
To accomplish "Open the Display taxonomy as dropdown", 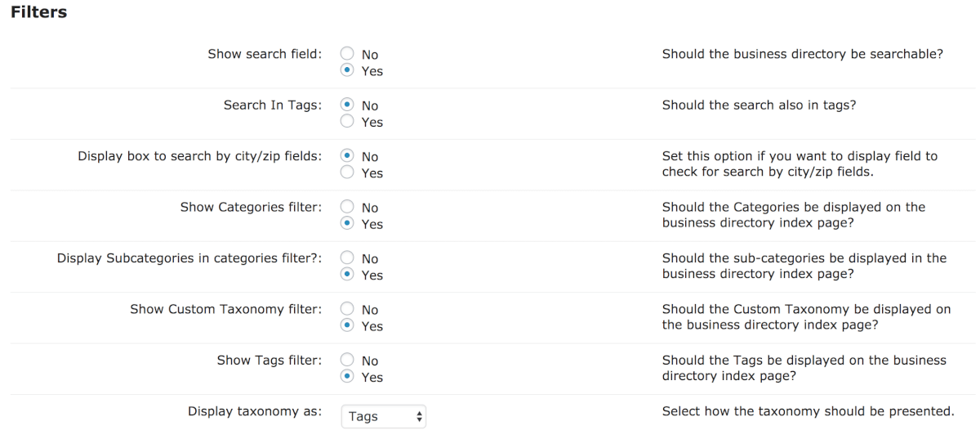I will click(383, 416).
